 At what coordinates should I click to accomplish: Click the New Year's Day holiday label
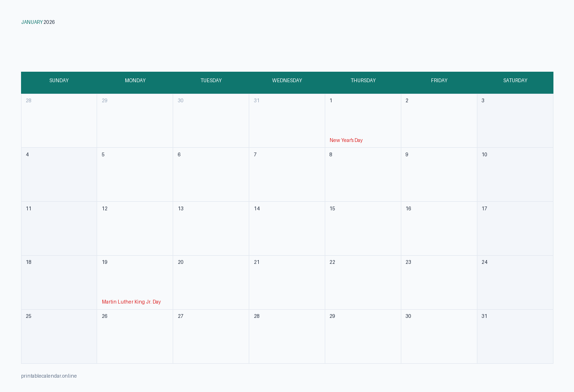[346, 140]
